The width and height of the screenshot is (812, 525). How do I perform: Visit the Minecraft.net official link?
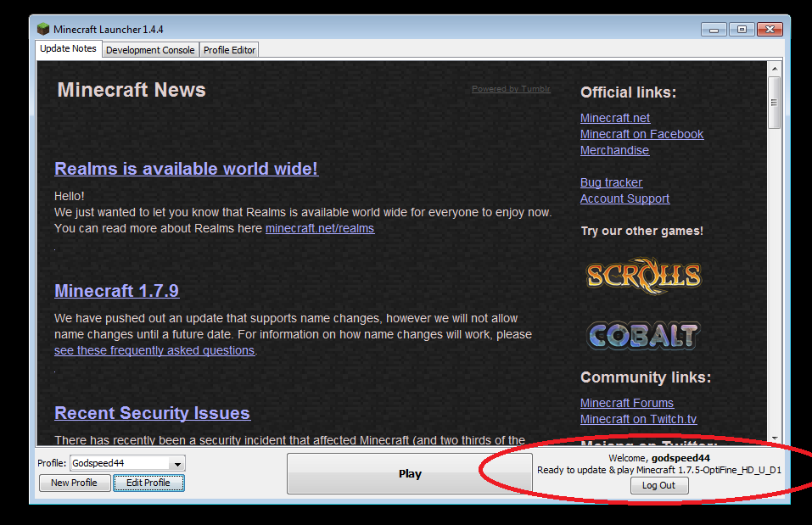(614, 118)
